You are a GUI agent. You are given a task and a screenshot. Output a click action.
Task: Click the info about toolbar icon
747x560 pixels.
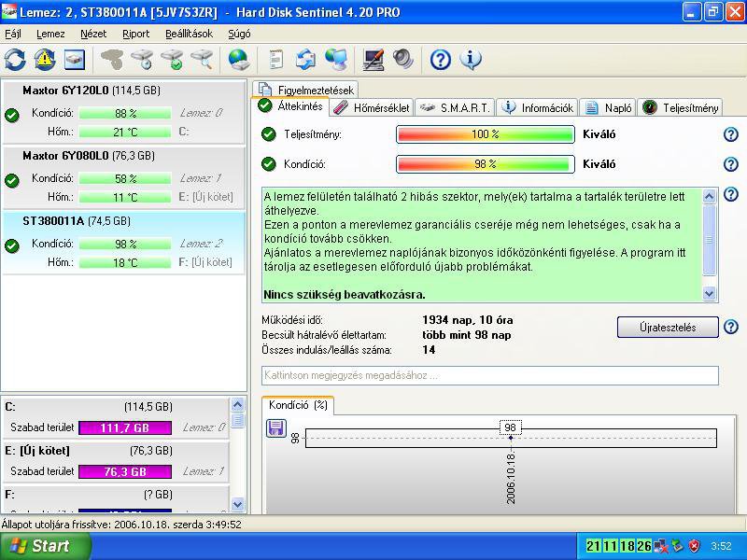471,60
